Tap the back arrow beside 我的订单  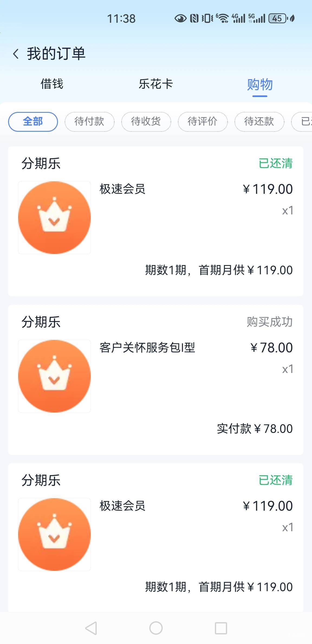point(16,54)
